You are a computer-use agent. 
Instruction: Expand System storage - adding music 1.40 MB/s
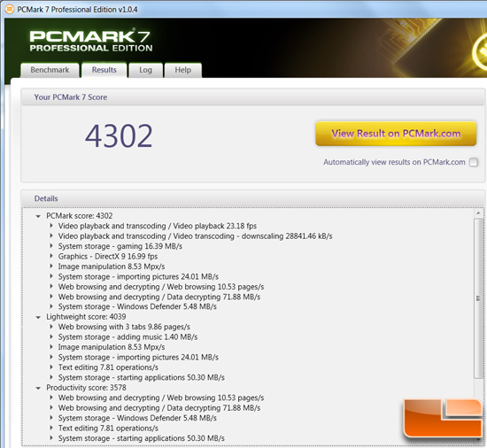pyautogui.click(x=51, y=336)
